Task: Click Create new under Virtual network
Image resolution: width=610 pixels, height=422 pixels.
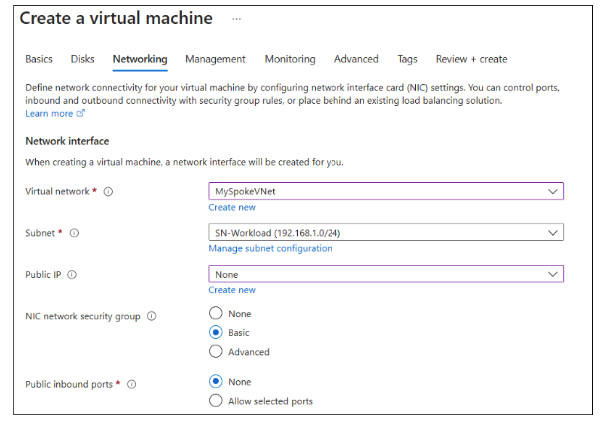Action: point(232,207)
